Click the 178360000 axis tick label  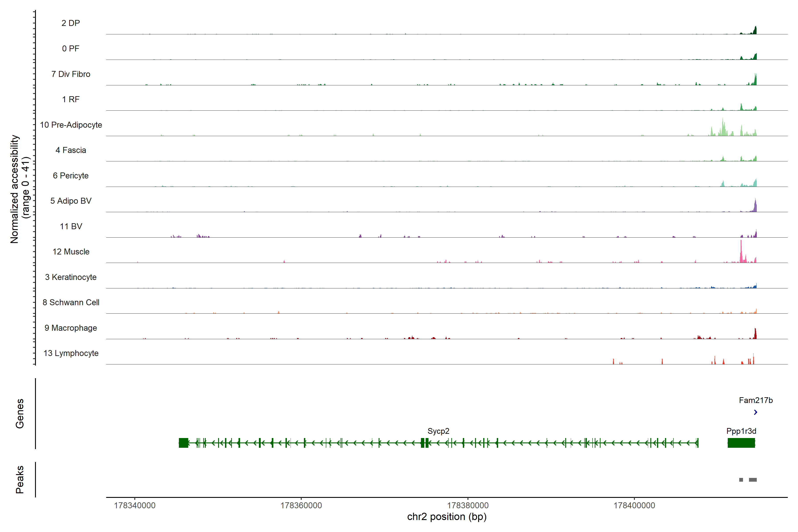(301, 506)
